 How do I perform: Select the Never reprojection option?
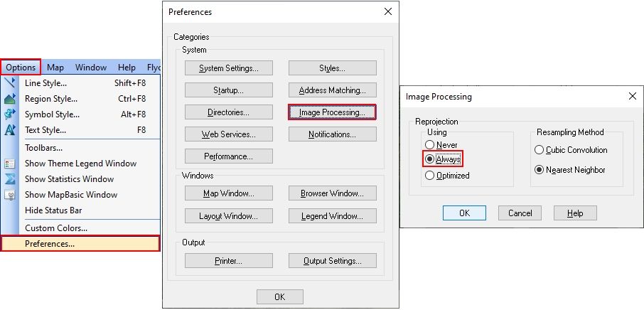click(430, 145)
